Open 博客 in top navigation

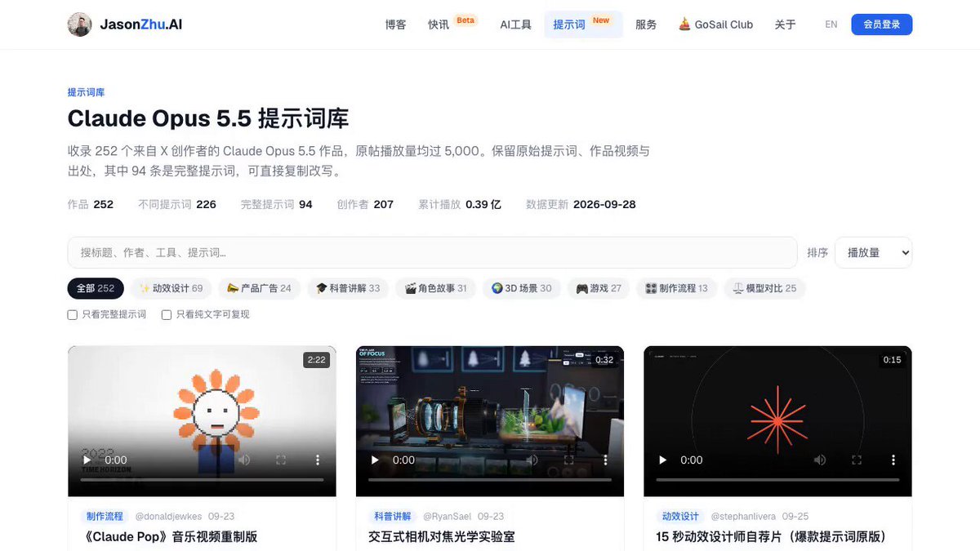pyautogui.click(x=395, y=24)
